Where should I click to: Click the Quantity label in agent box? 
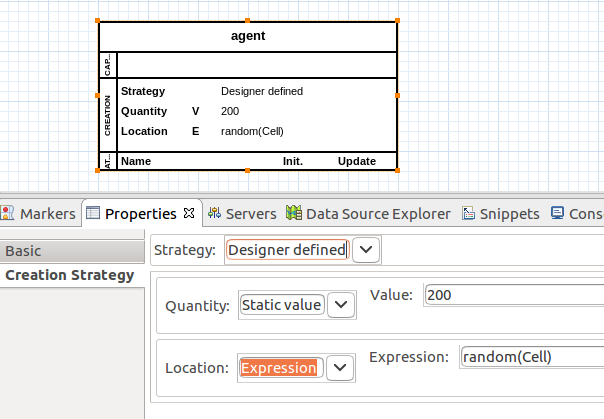tap(144, 111)
